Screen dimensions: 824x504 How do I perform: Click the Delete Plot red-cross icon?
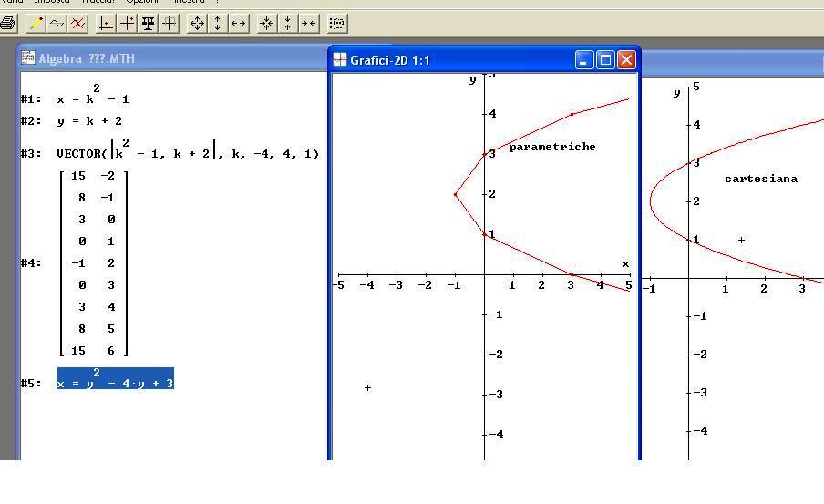[x=77, y=23]
